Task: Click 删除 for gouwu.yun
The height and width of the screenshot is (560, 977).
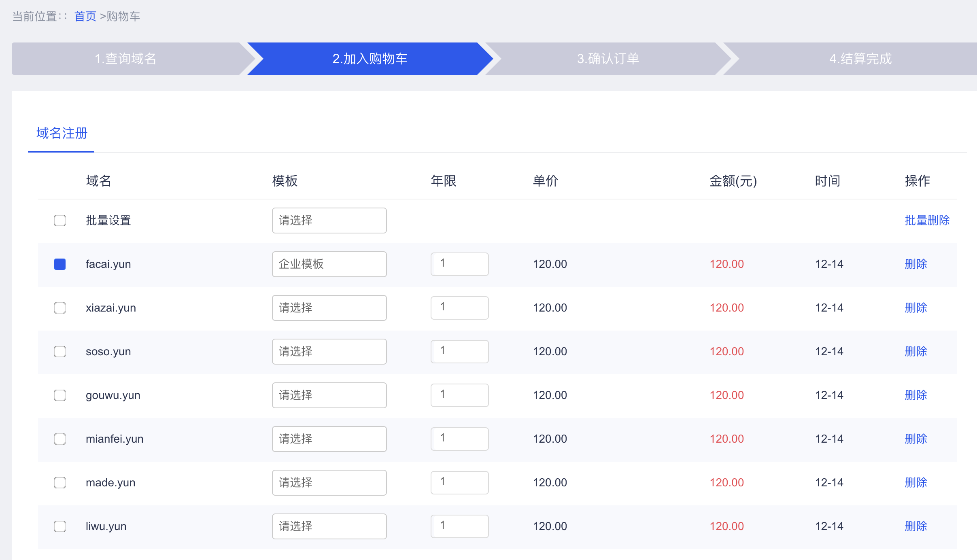Action: [916, 395]
